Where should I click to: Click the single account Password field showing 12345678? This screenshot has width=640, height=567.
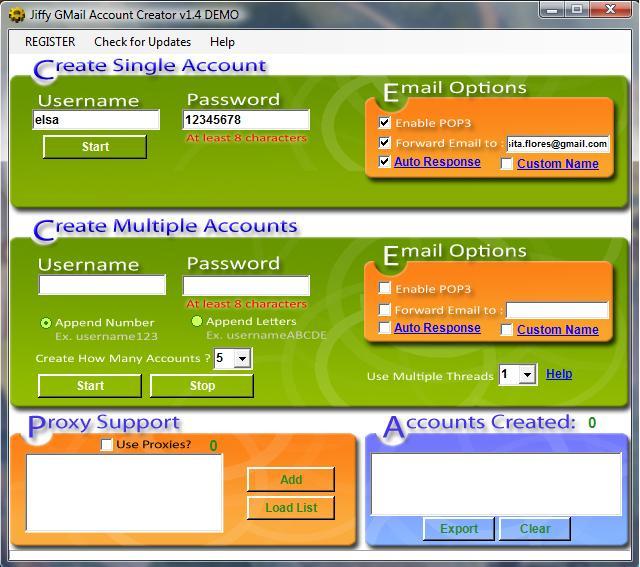click(246, 120)
